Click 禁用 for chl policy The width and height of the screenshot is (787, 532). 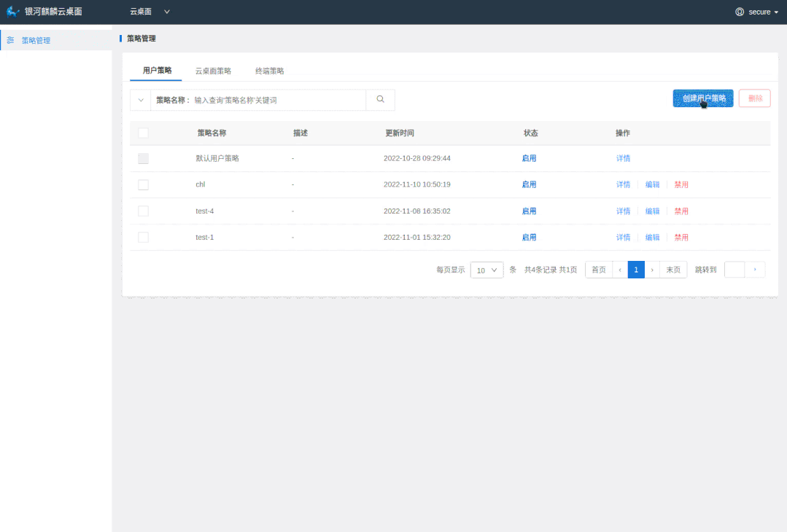[681, 184]
